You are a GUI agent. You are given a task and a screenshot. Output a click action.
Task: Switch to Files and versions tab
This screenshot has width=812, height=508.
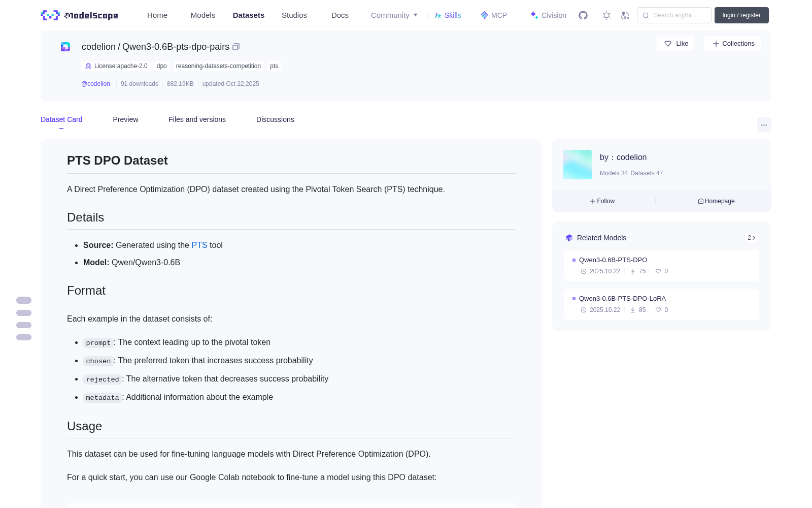pos(197,119)
